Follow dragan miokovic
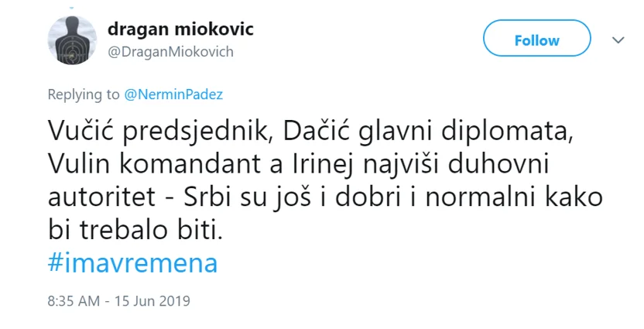Screen dimensions: 644x329 pos(537,39)
